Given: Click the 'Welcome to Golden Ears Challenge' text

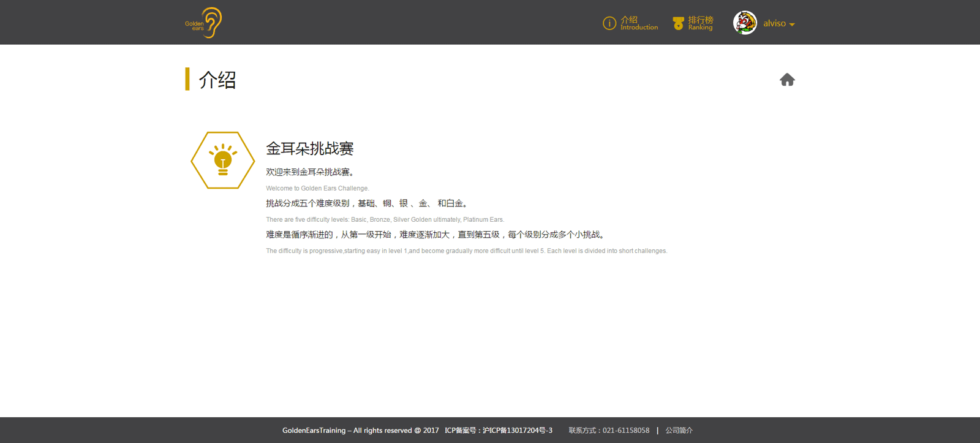Looking at the screenshot, I should (x=317, y=188).
